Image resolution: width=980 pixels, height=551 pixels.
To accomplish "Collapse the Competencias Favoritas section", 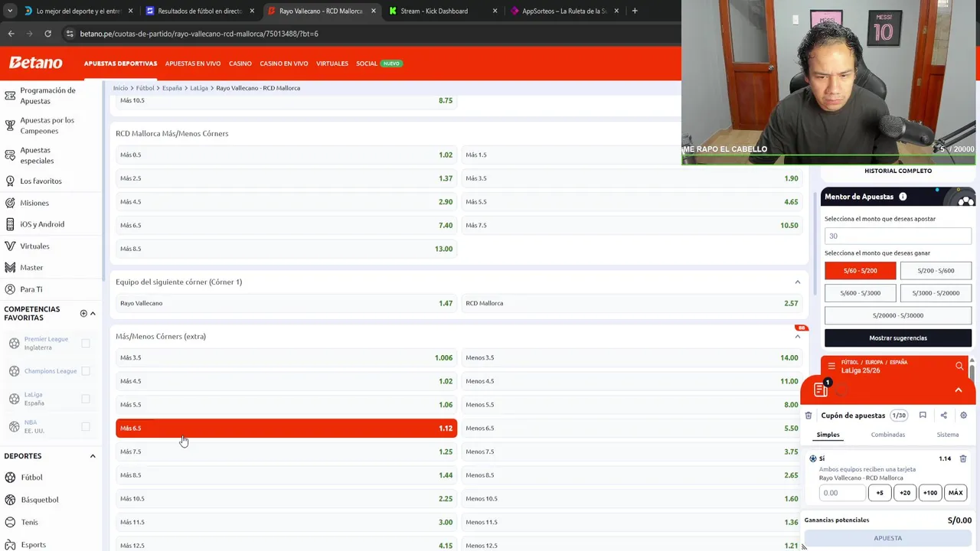I will [x=93, y=313].
